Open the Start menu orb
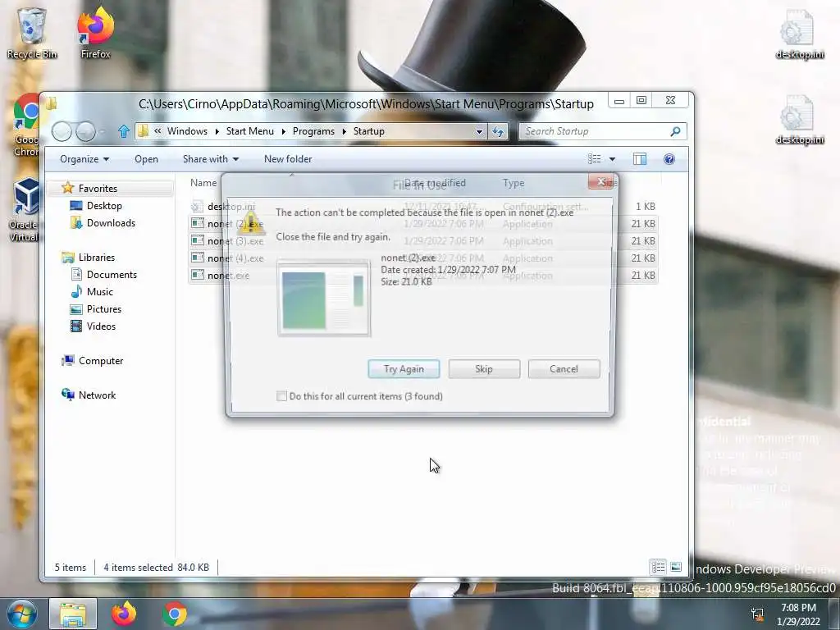The width and height of the screenshot is (840, 630). [x=22, y=614]
